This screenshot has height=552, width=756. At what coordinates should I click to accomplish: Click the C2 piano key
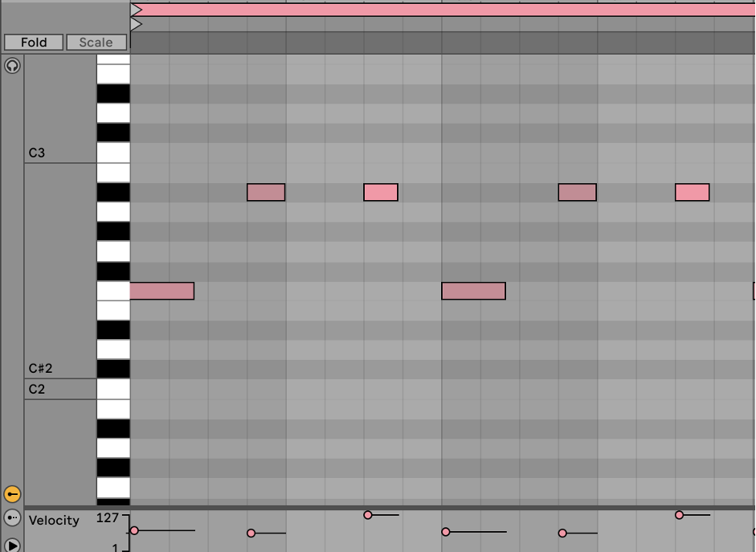pyautogui.click(x=113, y=389)
